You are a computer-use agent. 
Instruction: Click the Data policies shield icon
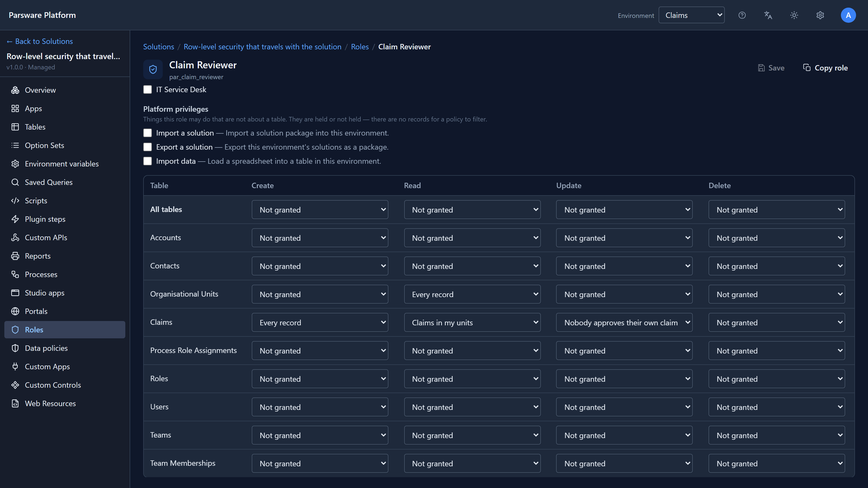pyautogui.click(x=15, y=348)
